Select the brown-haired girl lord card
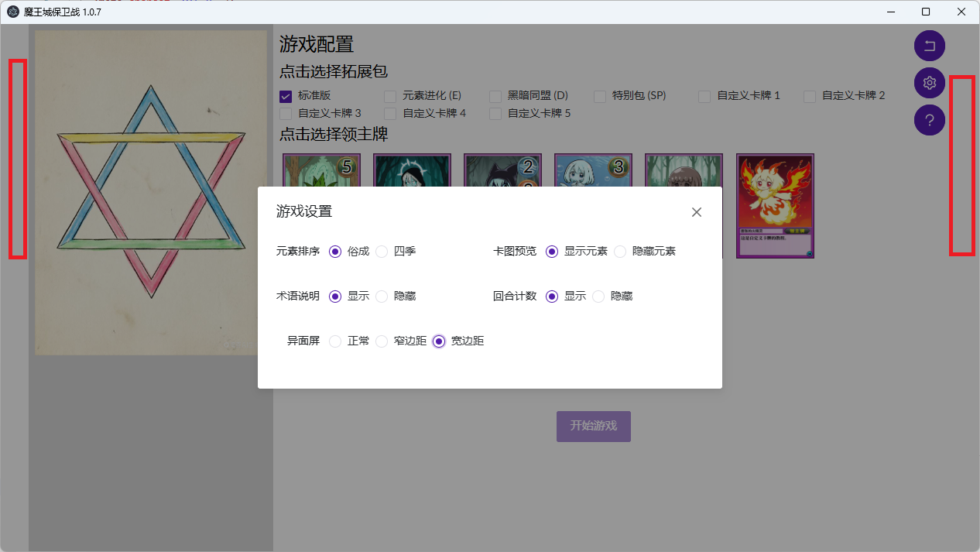980x552 pixels. [x=684, y=170]
